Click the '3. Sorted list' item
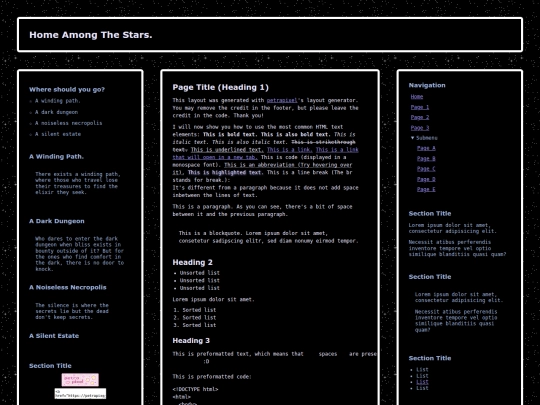The width and height of the screenshot is (540, 405). point(195,325)
